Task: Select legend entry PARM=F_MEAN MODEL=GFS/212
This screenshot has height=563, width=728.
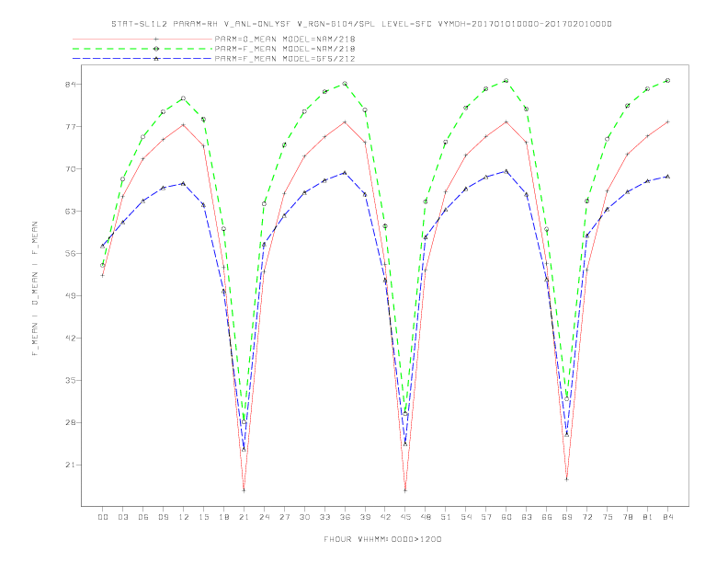Action: (x=285, y=59)
